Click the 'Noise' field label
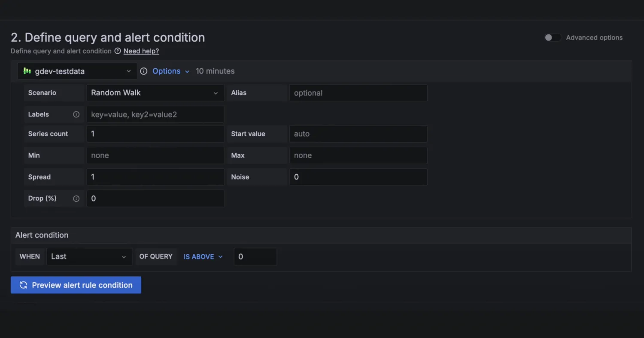644x338 pixels. [x=240, y=177]
